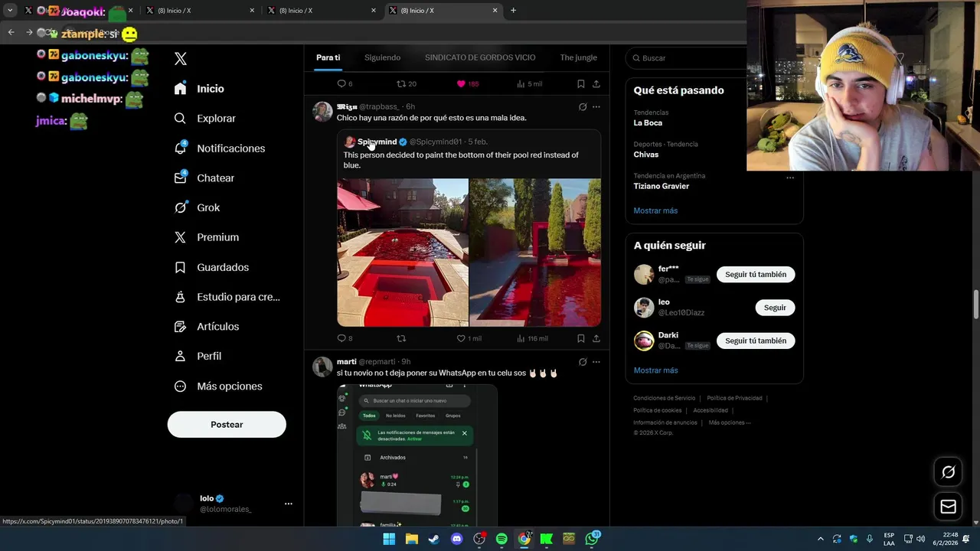Expand footer Más opciones link
Image resolution: width=980 pixels, height=551 pixels.
(730, 422)
